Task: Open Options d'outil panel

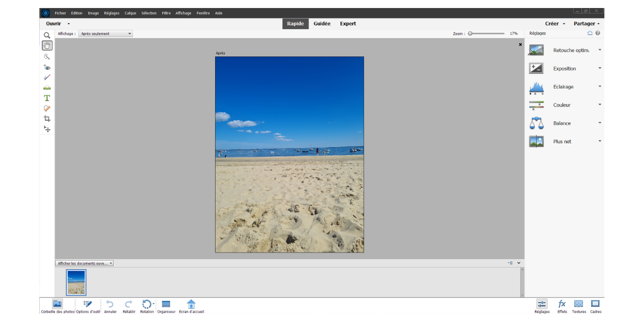Action: pyautogui.click(x=88, y=306)
